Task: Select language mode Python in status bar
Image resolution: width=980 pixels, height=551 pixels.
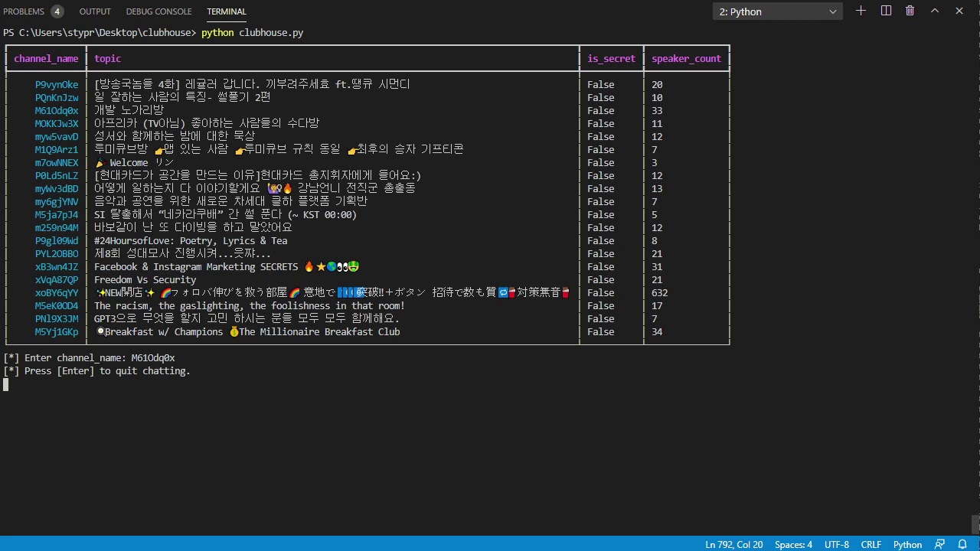Action: (907, 544)
